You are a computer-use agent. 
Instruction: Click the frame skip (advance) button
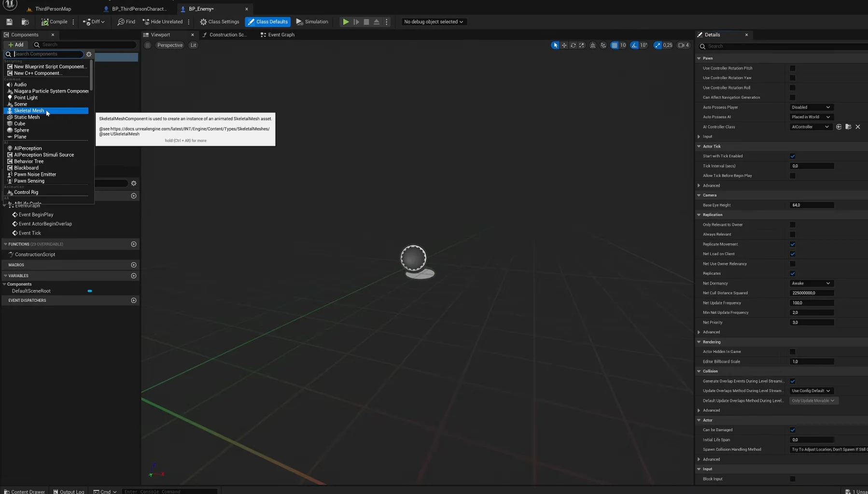356,22
